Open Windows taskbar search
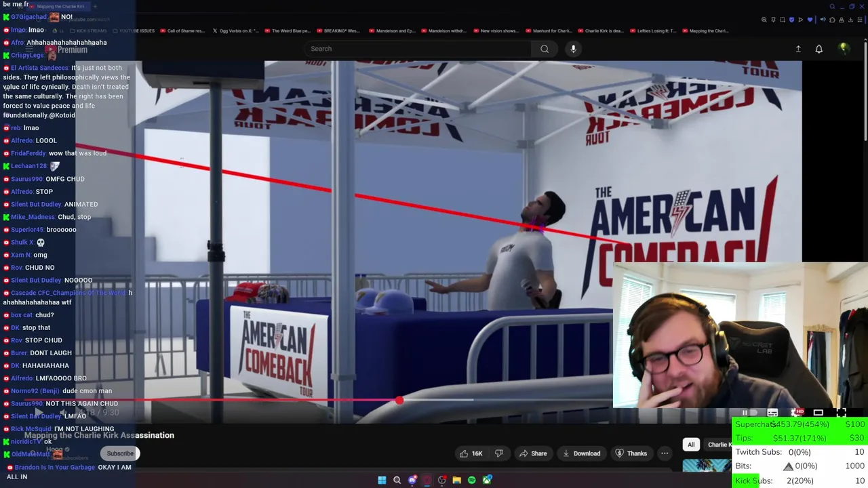Screen dimensions: 868x488 click(x=397, y=480)
